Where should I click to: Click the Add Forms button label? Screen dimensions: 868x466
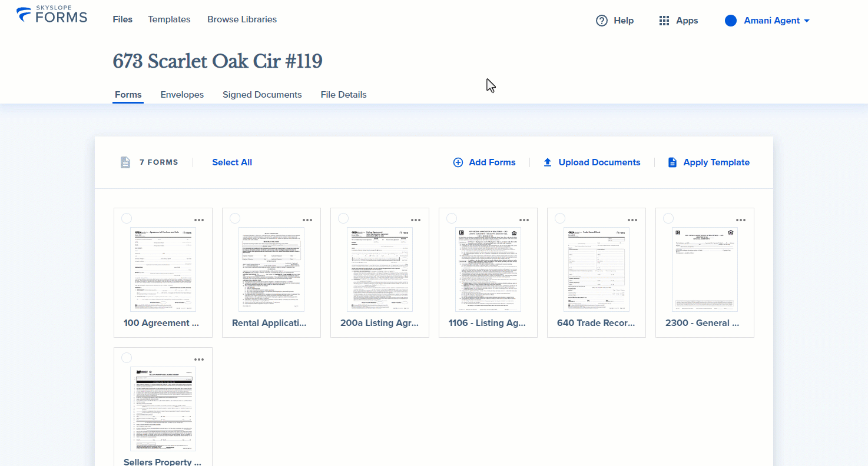pyautogui.click(x=492, y=162)
